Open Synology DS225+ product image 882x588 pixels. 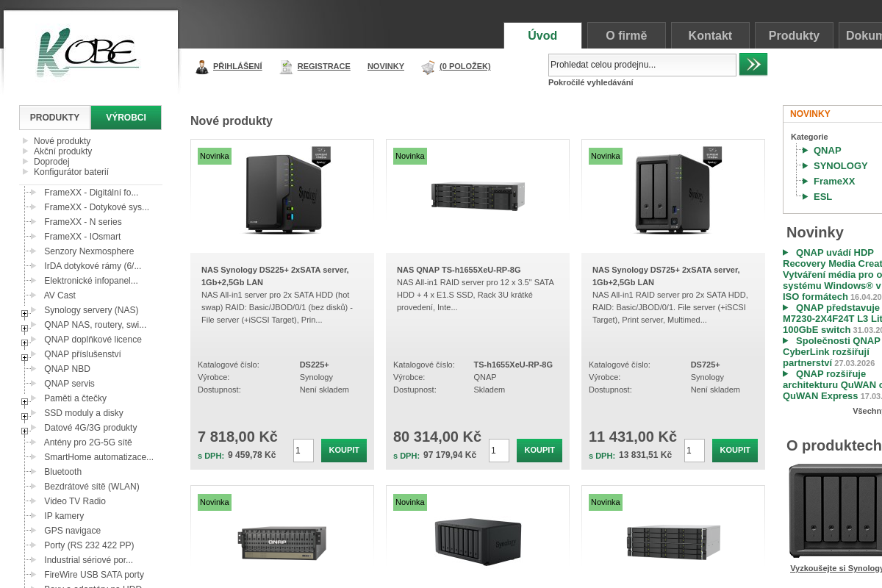(284, 193)
